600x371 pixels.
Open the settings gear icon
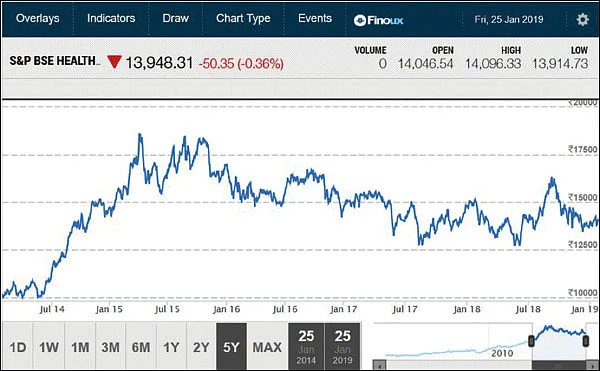pyautogui.click(x=582, y=19)
